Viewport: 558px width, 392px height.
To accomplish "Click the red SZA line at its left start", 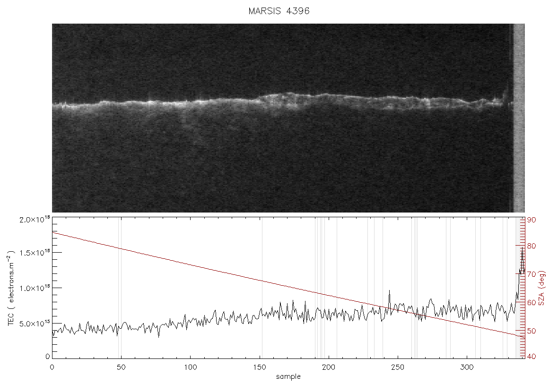I will 53,232.
